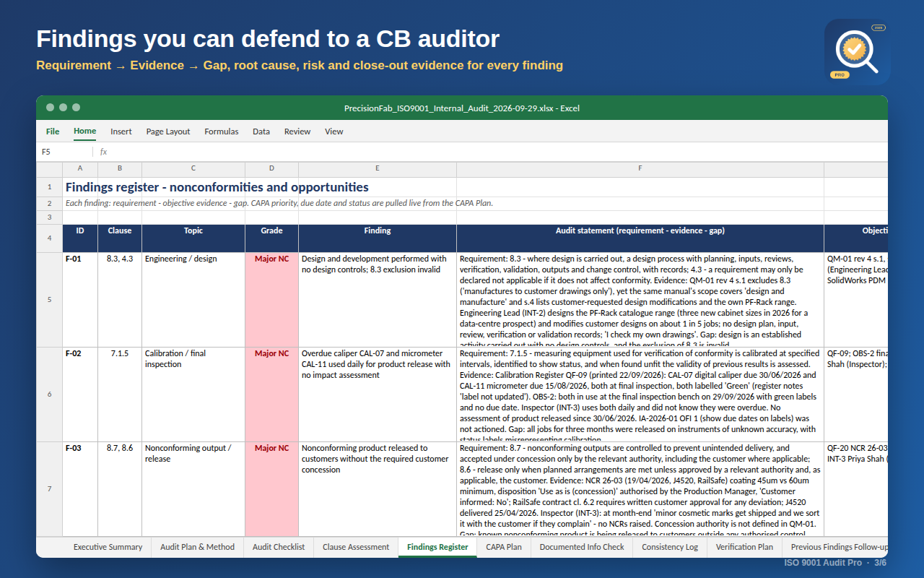The width and height of the screenshot is (924, 578).
Task: Select column F header
Action: (640, 168)
